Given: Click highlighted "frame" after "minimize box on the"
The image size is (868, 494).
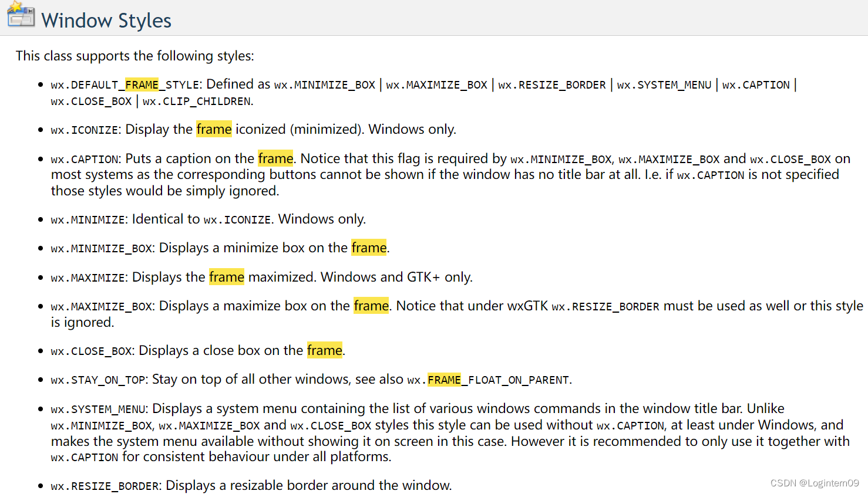Looking at the screenshot, I should (x=369, y=248).
